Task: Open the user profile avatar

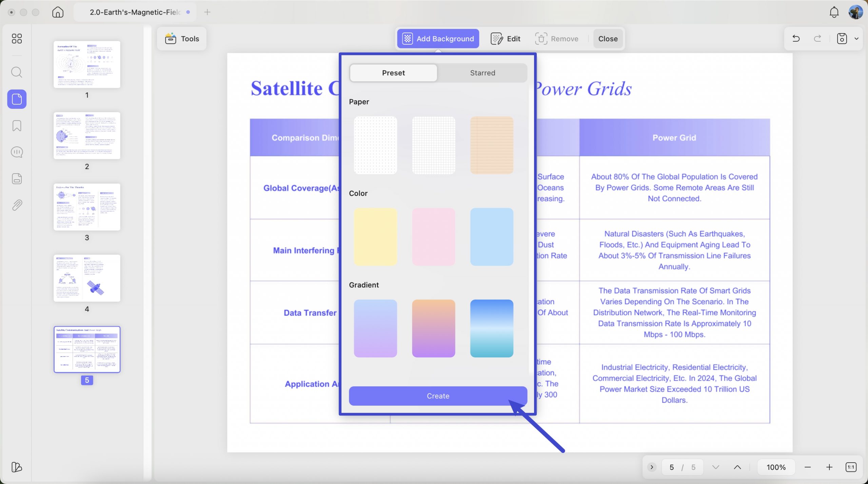Action: 855,12
